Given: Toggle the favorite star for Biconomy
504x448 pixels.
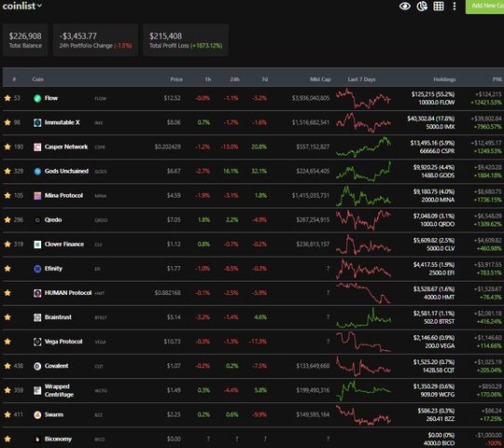Looking at the screenshot, I should pos(7,439).
